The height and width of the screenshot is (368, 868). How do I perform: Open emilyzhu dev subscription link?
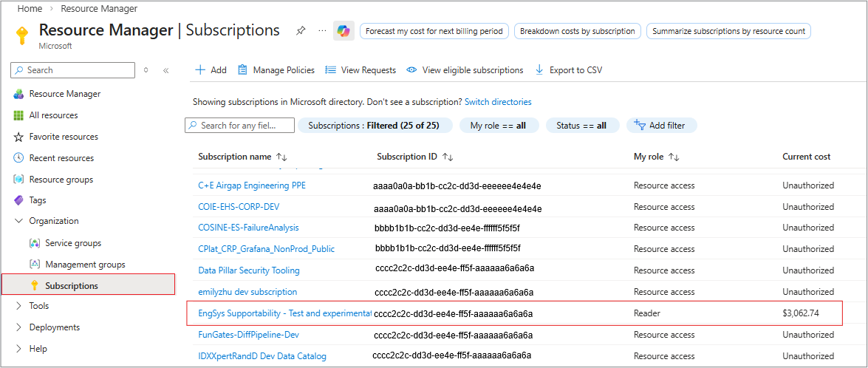pyautogui.click(x=247, y=292)
